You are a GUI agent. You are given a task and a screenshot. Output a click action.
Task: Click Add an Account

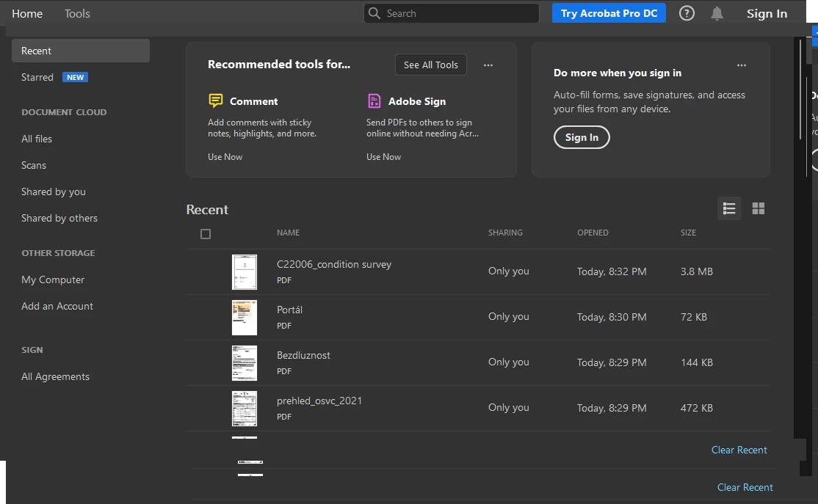(x=57, y=306)
